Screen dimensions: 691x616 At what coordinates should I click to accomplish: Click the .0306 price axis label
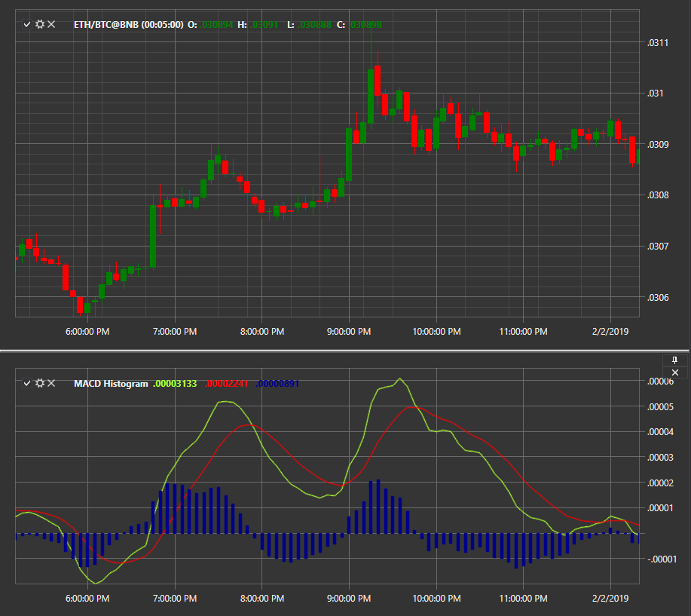pyautogui.click(x=658, y=298)
